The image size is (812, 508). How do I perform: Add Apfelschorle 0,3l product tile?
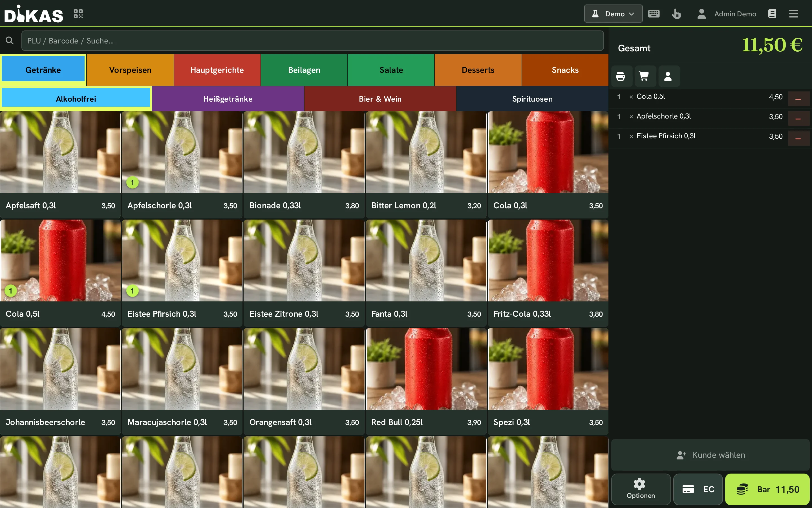pyautogui.click(x=182, y=165)
